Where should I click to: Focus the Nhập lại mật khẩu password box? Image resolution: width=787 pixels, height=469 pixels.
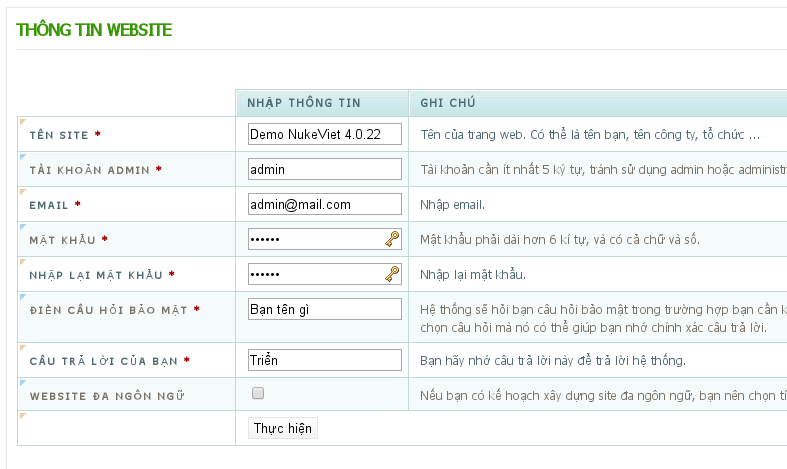(x=314, y=275)
